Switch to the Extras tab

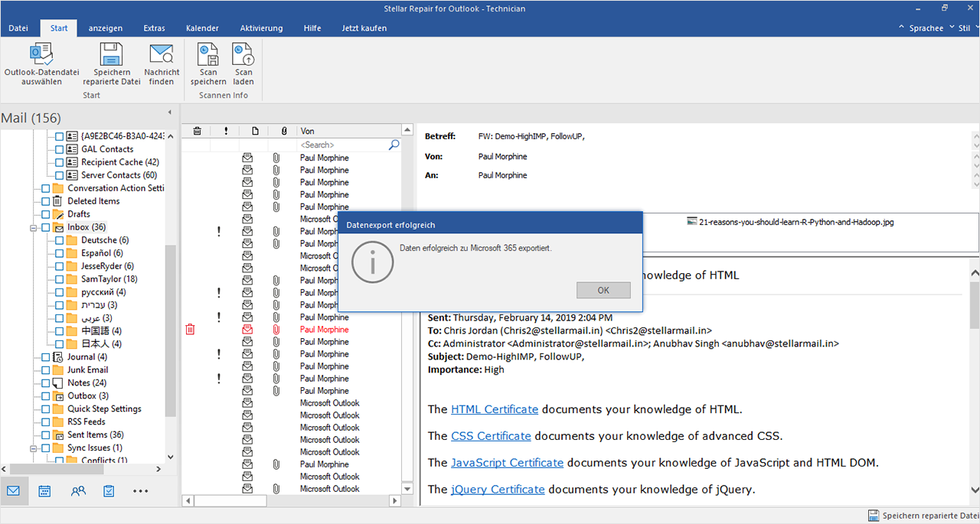tap(154, 28)
